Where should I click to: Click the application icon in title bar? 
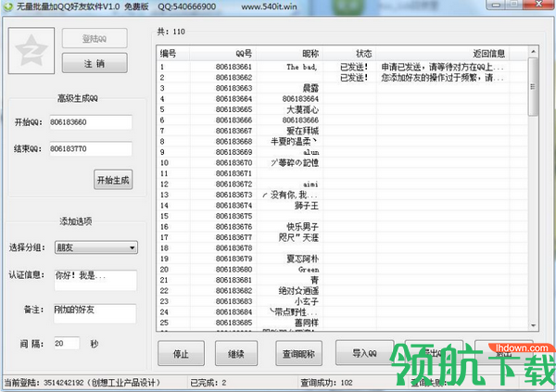pyautogui.click(x=7, y=6)
